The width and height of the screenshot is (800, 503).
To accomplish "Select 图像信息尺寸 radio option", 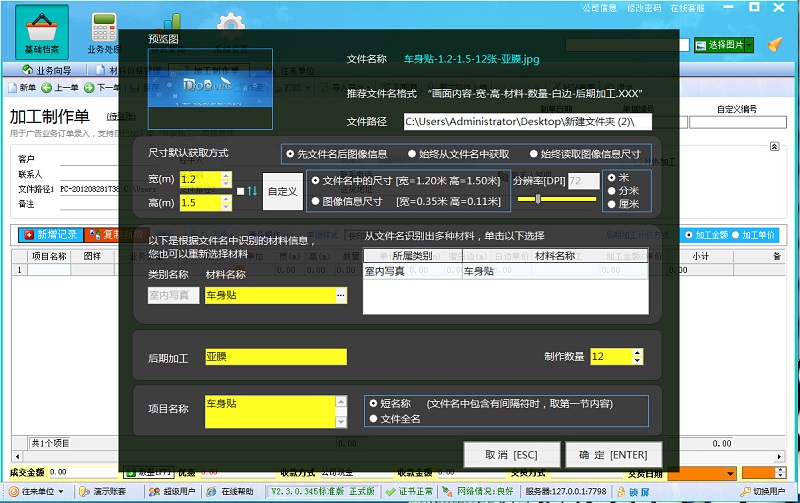I will (316, 200).
